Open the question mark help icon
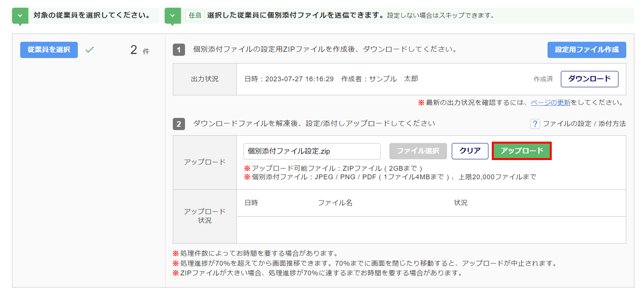Image resolution: width=644 pixels, height=292 pixels. pos(535,124)
